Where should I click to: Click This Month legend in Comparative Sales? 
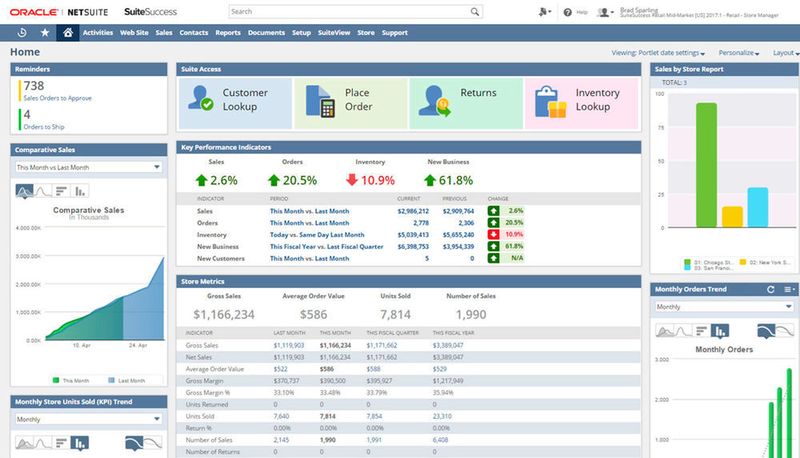[71, 380]
